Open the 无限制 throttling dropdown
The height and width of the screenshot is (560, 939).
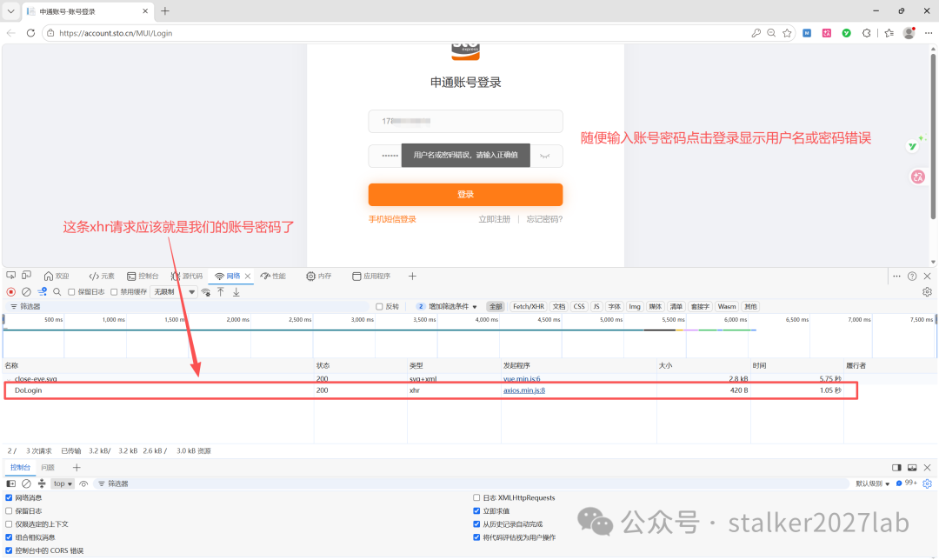[x=174, y=291]
